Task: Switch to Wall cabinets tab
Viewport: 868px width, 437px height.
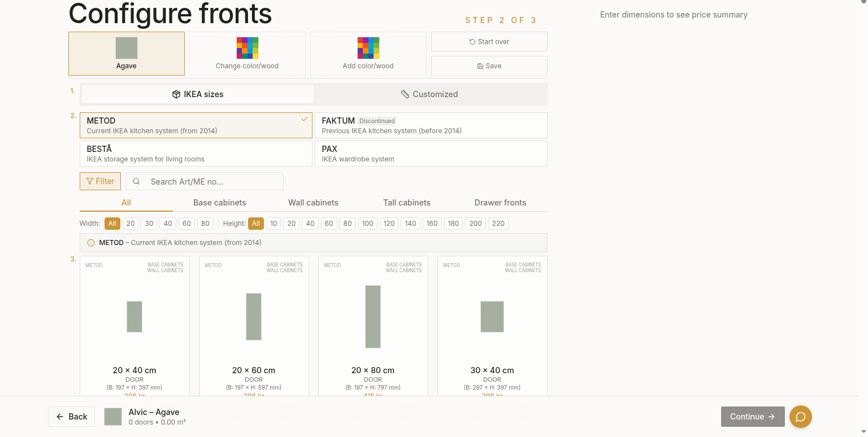Action: coord(314,203)
